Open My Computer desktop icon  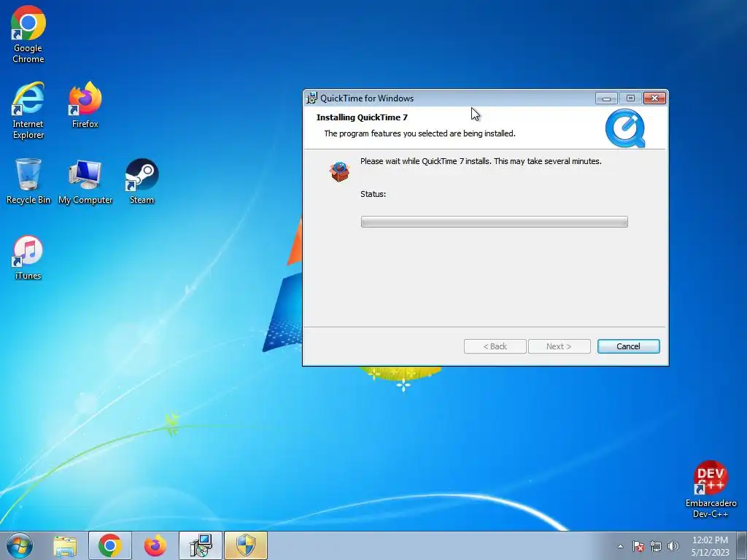pyautogui.click(x=85, y=181)
